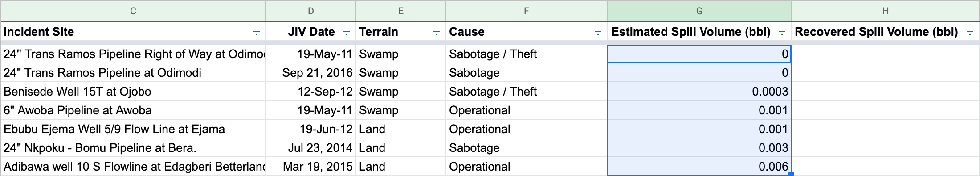
Task: Select date cell '19-Jun-12'
Action: click(x=311, y=129)
